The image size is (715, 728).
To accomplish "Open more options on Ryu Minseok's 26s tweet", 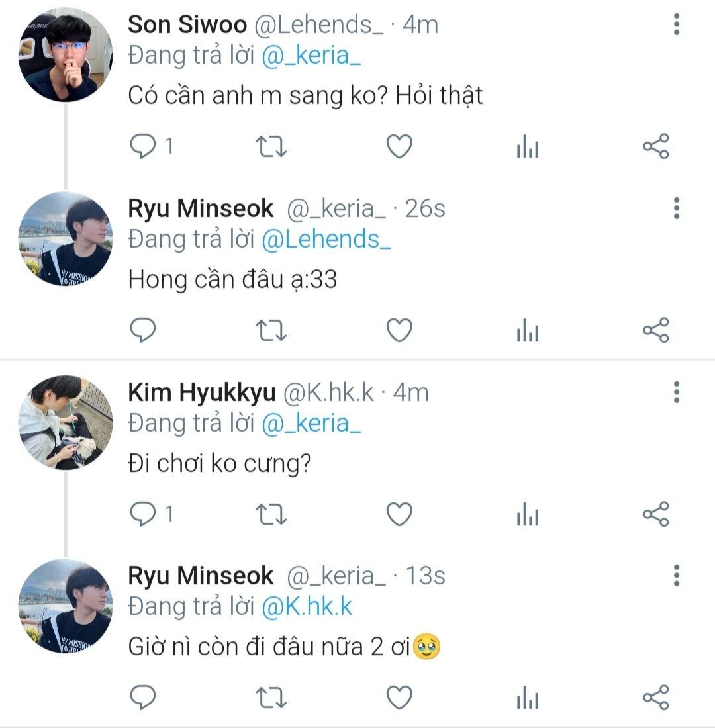I will (x=677, y=208).
